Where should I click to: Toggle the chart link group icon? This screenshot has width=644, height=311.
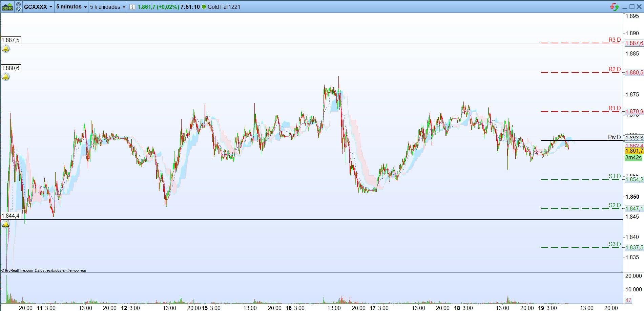pos(18,7)
